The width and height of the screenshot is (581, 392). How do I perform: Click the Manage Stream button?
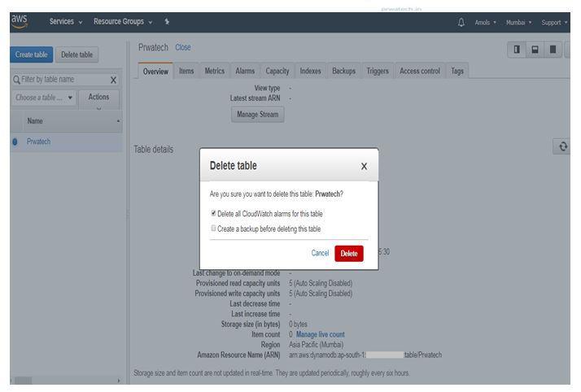pos(257,115)
